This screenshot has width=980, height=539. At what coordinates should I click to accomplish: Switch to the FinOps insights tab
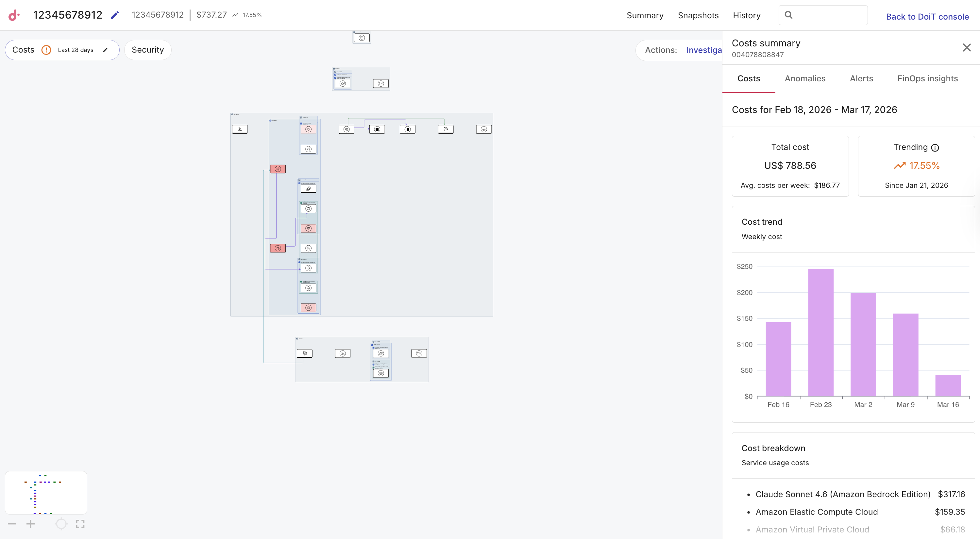(928, 79)
